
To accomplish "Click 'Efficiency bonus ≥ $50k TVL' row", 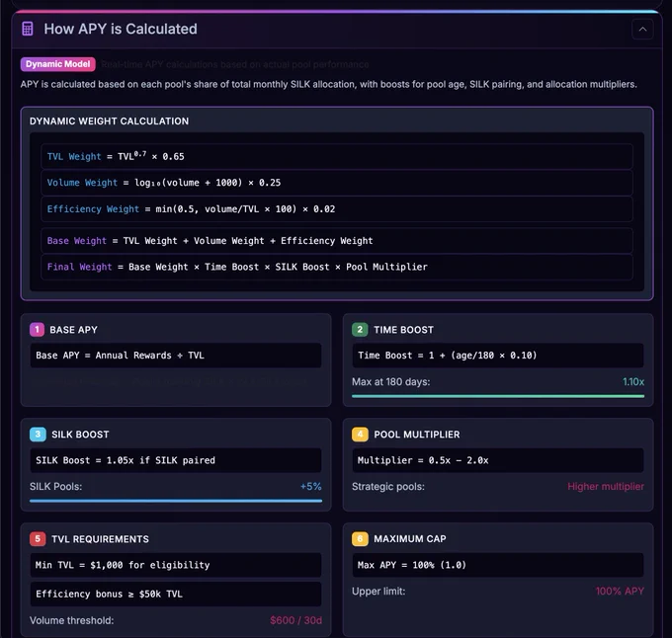I will point(176,594).
